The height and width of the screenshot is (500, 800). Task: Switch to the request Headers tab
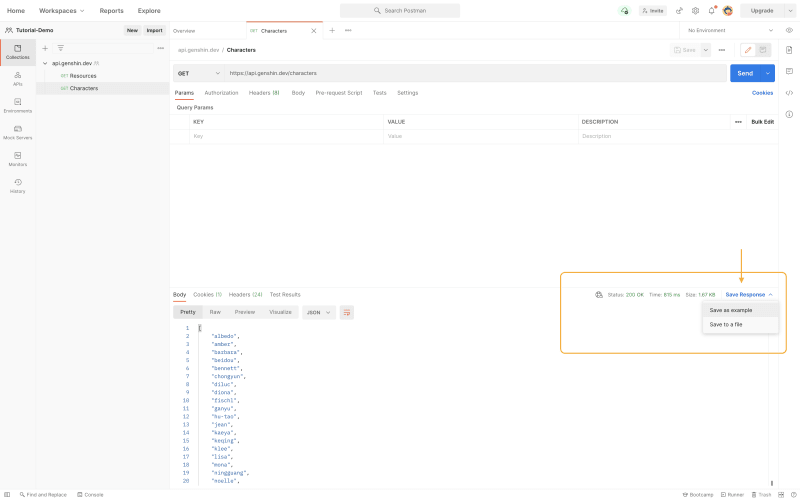click(x=264, y=93)
